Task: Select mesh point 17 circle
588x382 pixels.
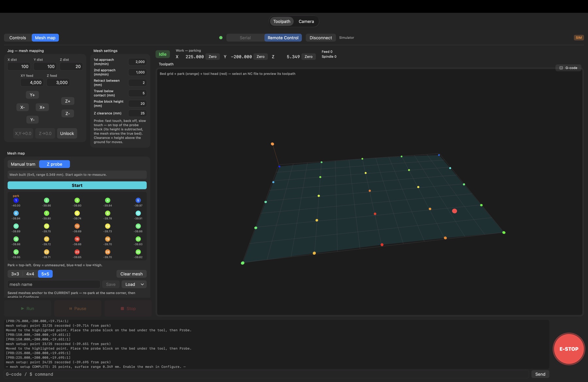Action: click(46, 239)
